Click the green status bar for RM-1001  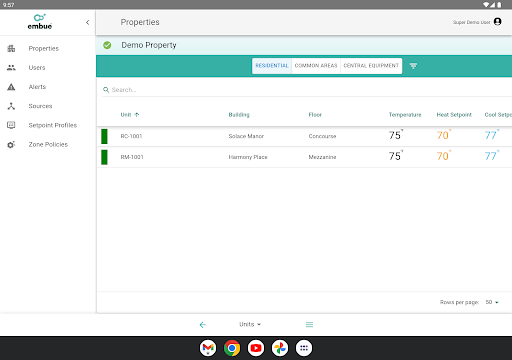104,157
